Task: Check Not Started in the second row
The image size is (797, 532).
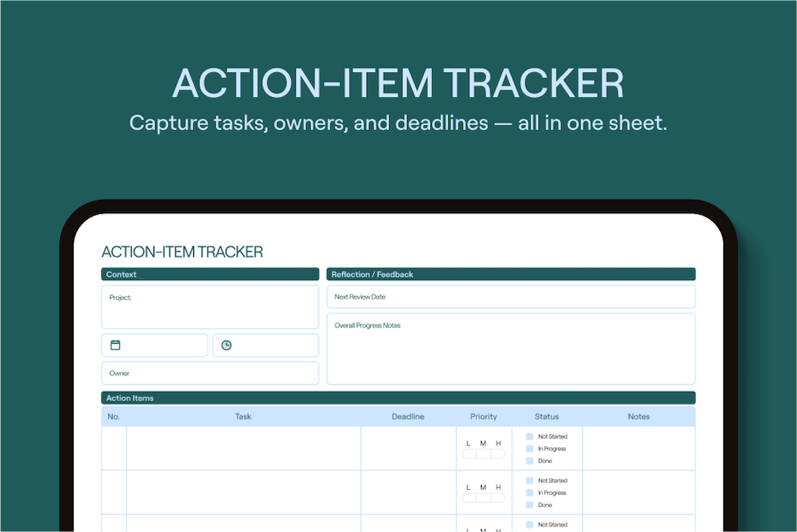Action: tap(530, 481)
